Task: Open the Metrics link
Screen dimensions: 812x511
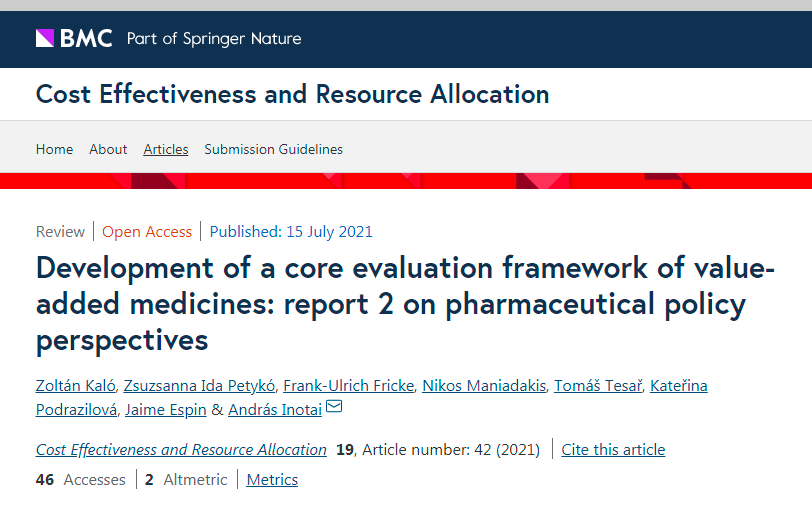Action: [x=272, y=480]
